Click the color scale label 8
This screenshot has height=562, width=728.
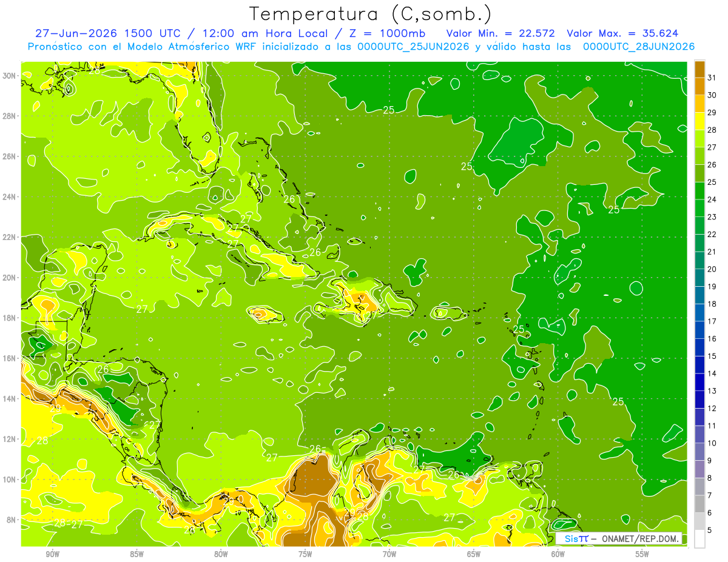pyautogui.click(x=710, y=478)
